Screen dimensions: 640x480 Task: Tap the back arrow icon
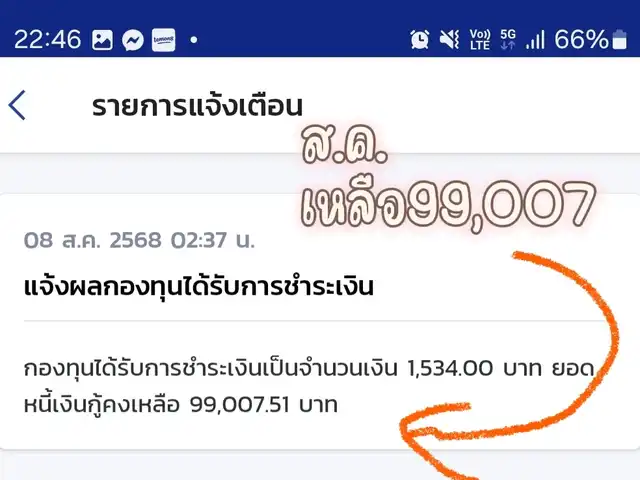pos(17,105)
